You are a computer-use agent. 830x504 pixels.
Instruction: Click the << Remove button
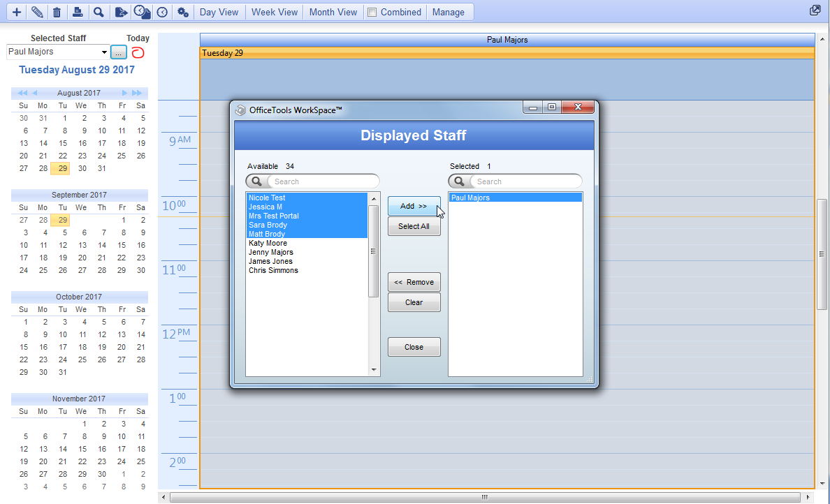(414, 282)
